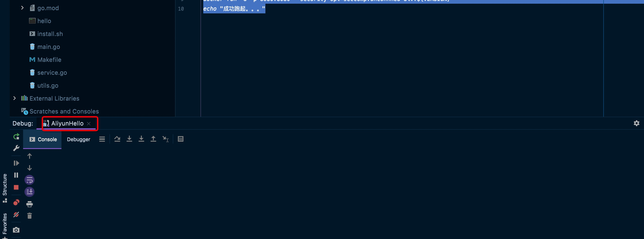Clear the debug console with the trash icon
The image size is (644, 239).
tap(30, 215)
